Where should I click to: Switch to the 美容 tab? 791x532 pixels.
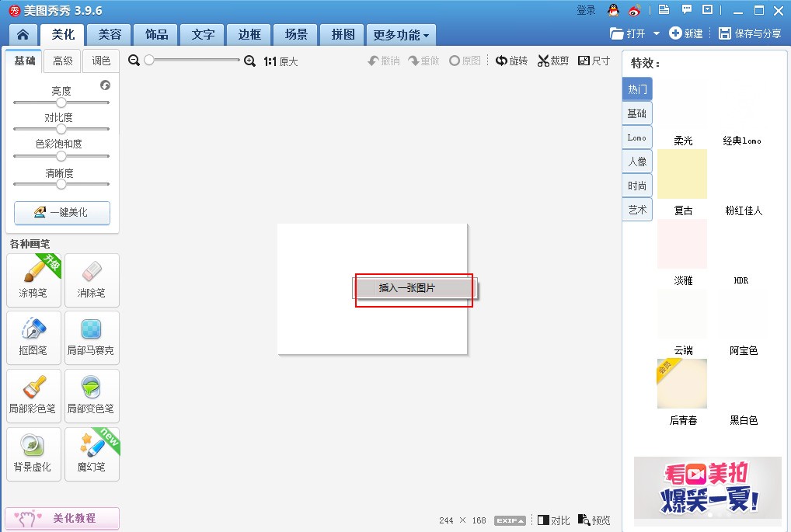(109, 34)
